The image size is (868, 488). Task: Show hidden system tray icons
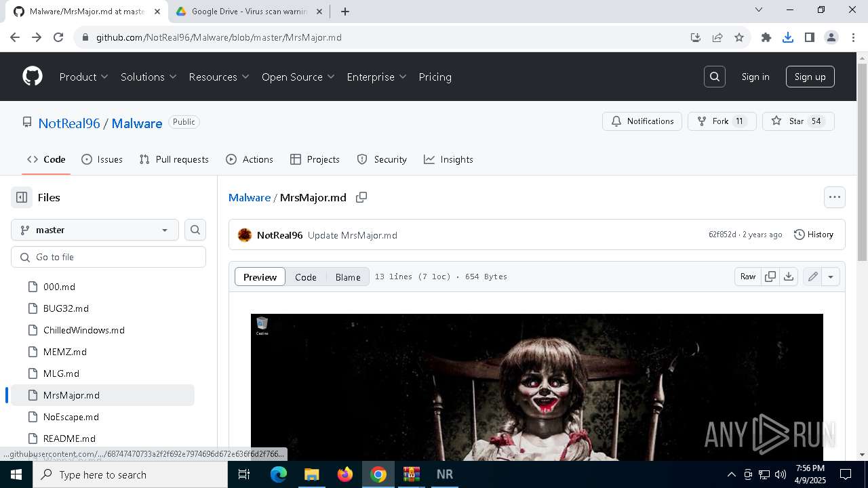point(731,474)
